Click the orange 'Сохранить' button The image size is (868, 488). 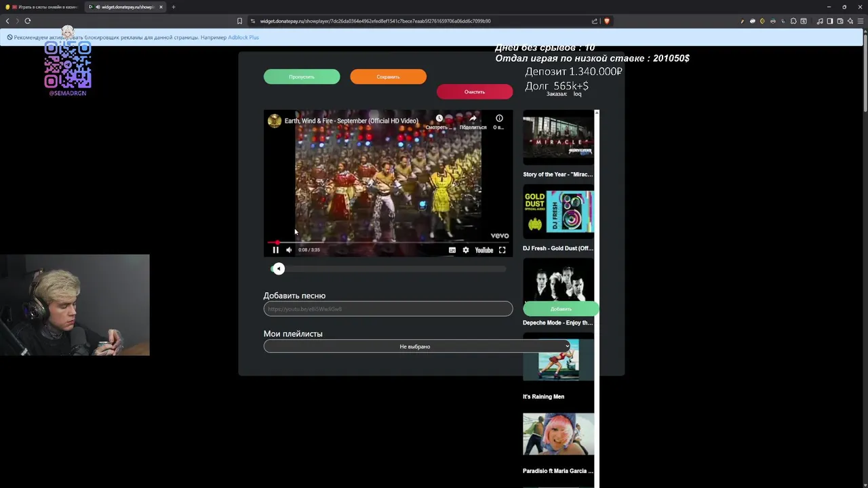(388, 77)
